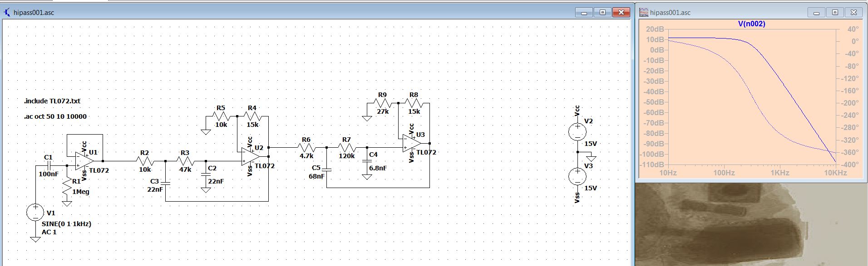
Task: Click the '.include TL072.txt' directive
Action: coord(52,101)
